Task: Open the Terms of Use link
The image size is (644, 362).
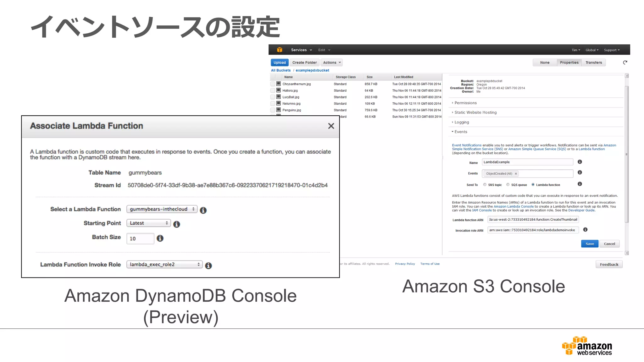Action: point(430,264)
